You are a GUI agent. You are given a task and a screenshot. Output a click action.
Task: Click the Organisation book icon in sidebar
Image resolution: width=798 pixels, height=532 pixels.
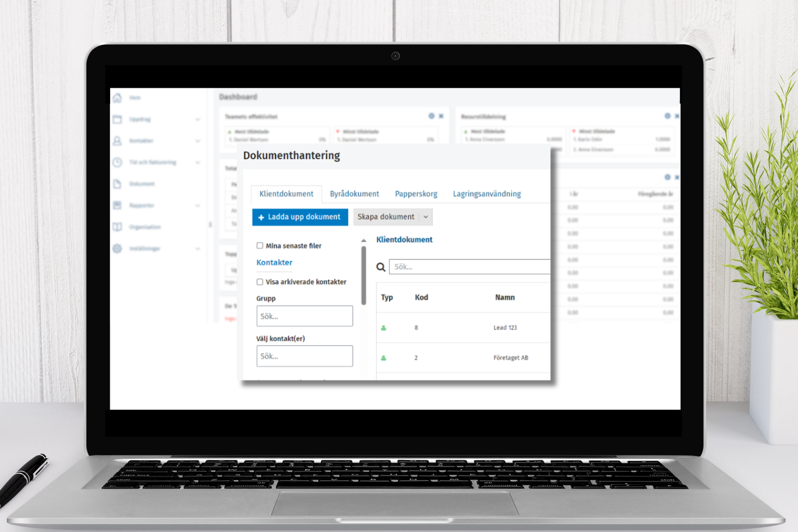click(x=117, y=227)
